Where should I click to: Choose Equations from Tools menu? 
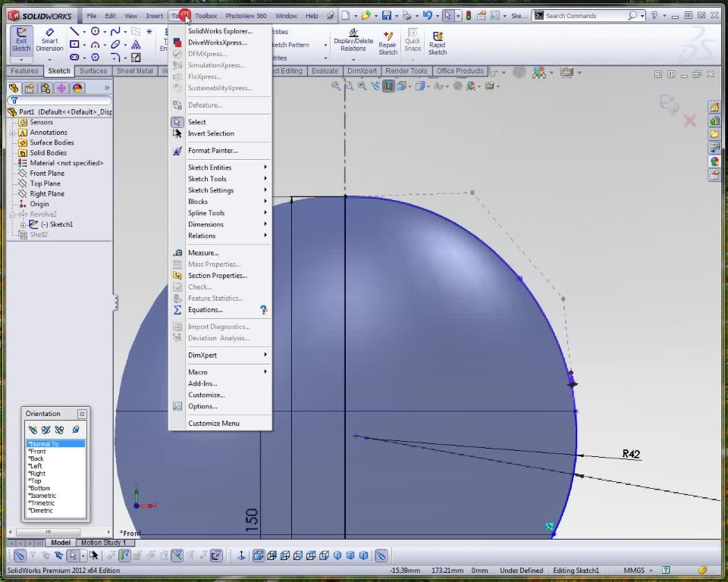click(x=220, y=309)
